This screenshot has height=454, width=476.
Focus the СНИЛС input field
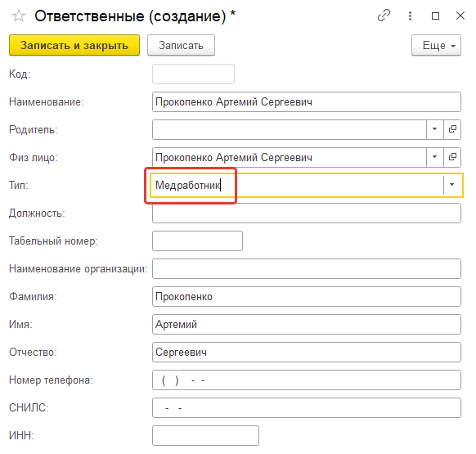[307, 408]
